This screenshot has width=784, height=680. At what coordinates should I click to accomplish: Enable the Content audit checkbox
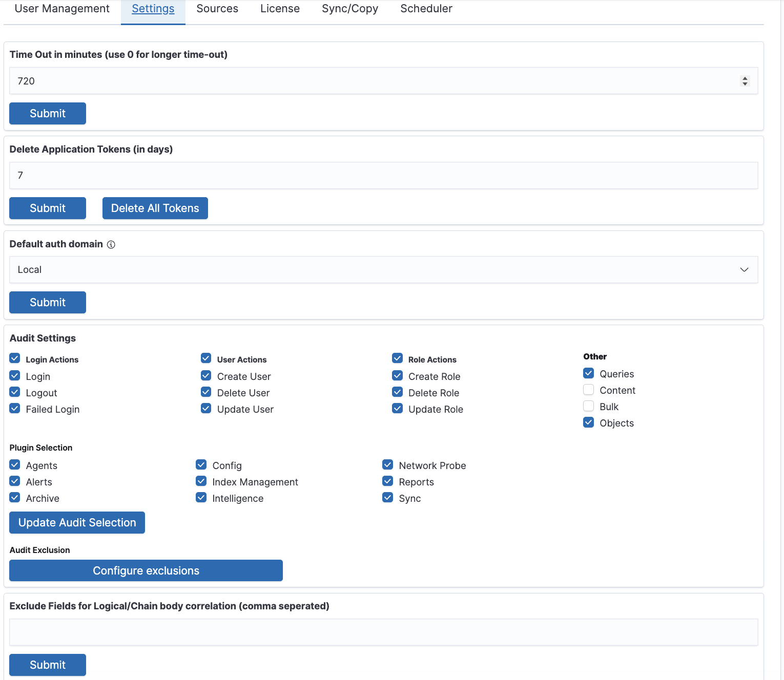589,390
